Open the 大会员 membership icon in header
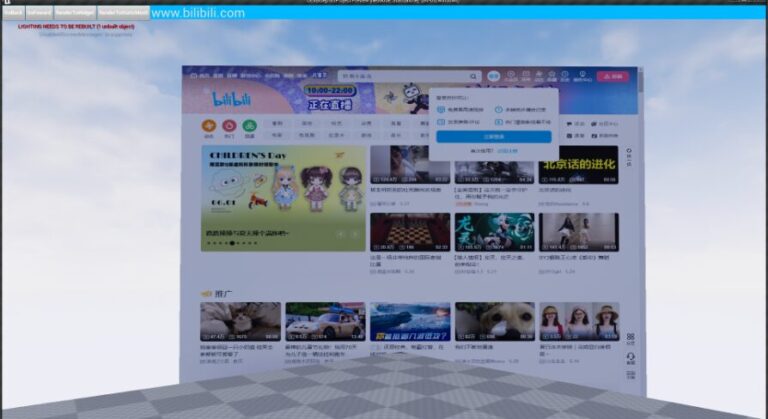 pyautogui.click(x=511, y=76)
